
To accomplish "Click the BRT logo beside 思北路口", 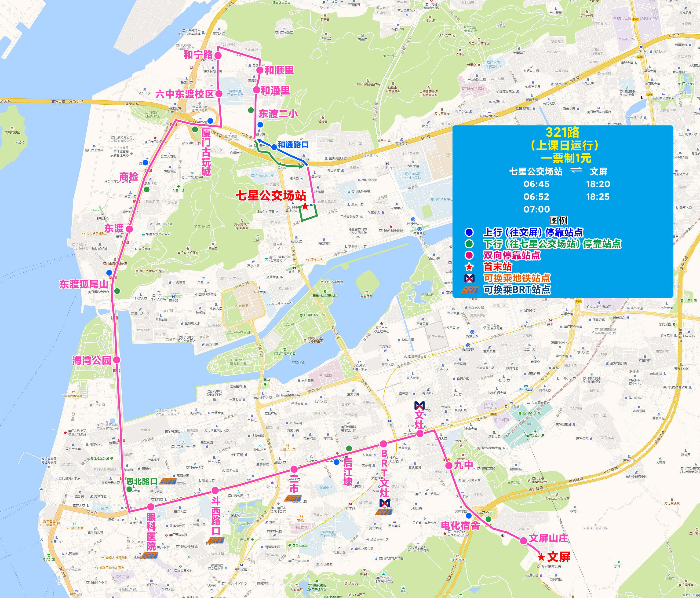I will coord(168,481).
